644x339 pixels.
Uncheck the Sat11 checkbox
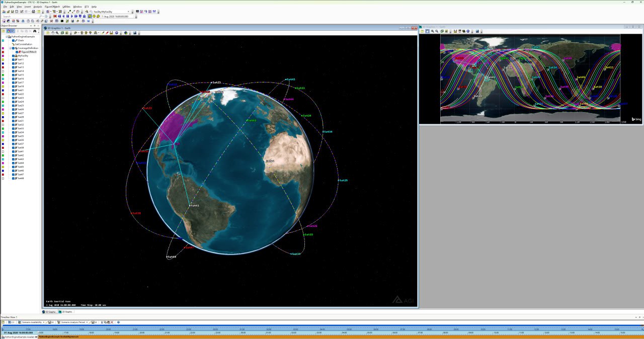click(13, 59)
